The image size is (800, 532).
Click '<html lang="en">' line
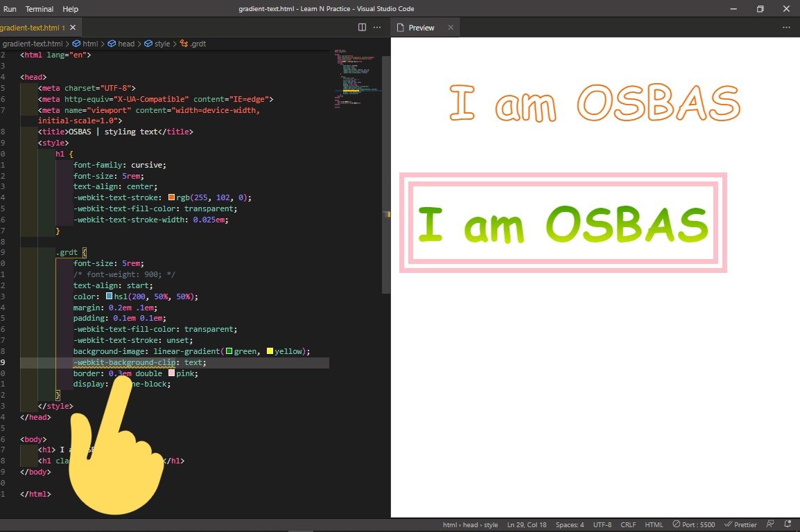click(55, 55)
